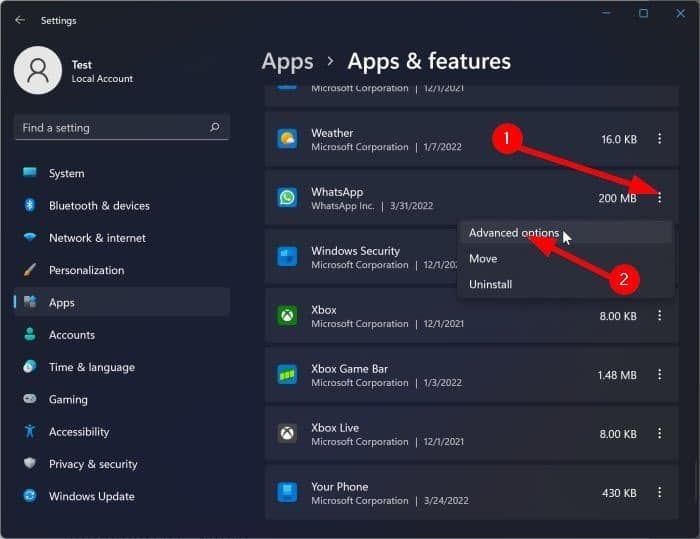This screenshot has height=539, width=700.
Task: Open Windows Update settings
Action: (92, 496)
